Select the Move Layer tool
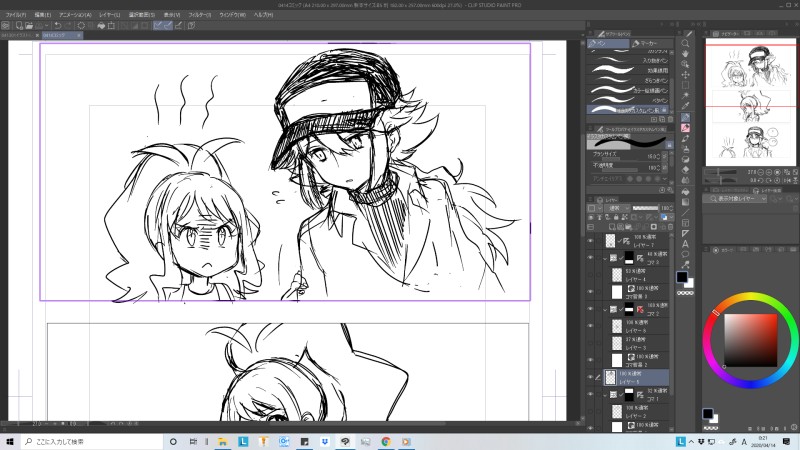 [x=685, y=75]
